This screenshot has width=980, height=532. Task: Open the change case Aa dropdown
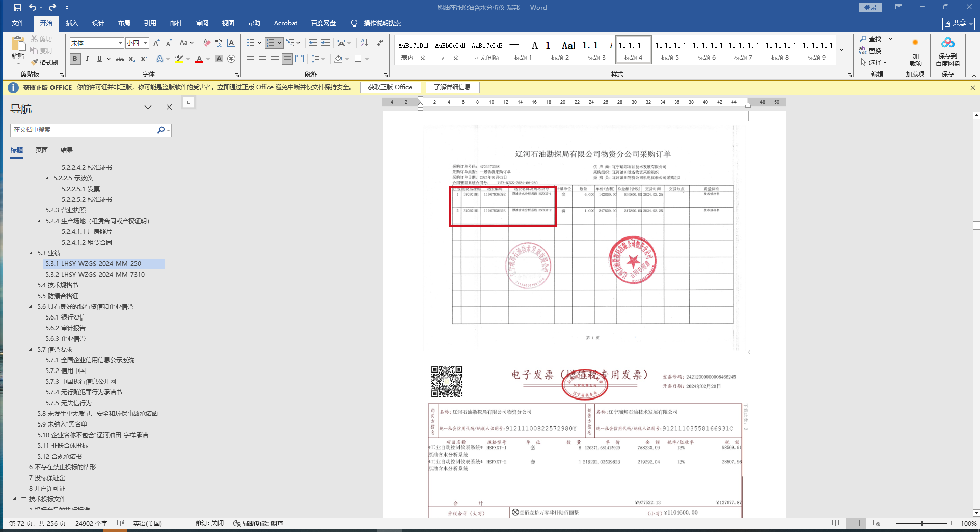186,43
